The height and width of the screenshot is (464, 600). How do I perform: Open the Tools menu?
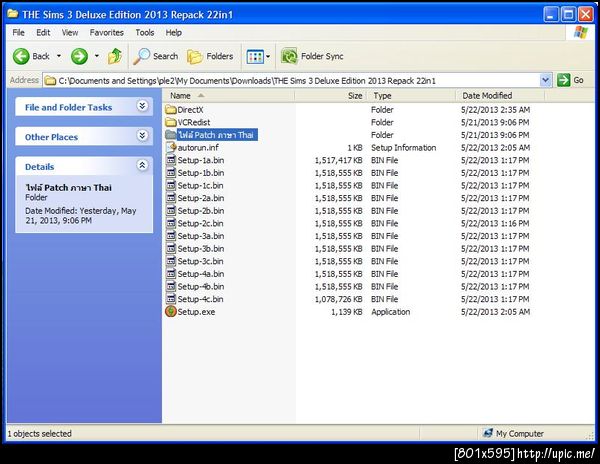click(145, 33)
